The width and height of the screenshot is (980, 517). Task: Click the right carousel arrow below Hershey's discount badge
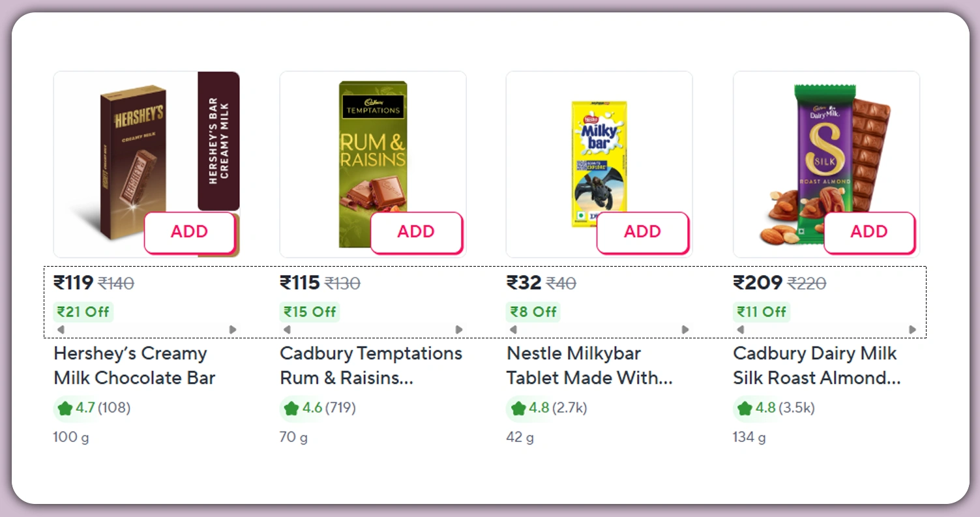click(233, 330)
